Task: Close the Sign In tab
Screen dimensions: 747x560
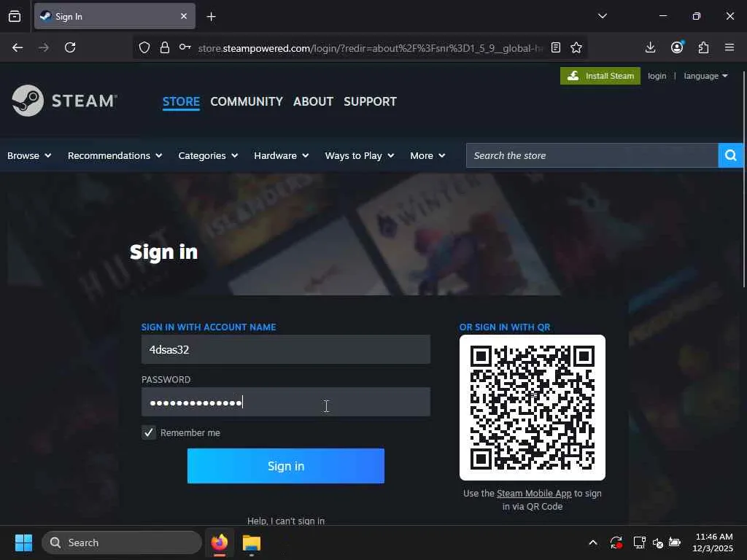Action: pos(184,16)
